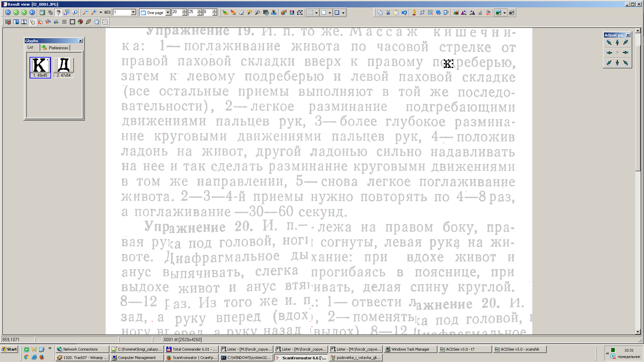The height and width of the screenshot is (362, 644).
Task: Click the grid display icon
Action: coord(64,22)
